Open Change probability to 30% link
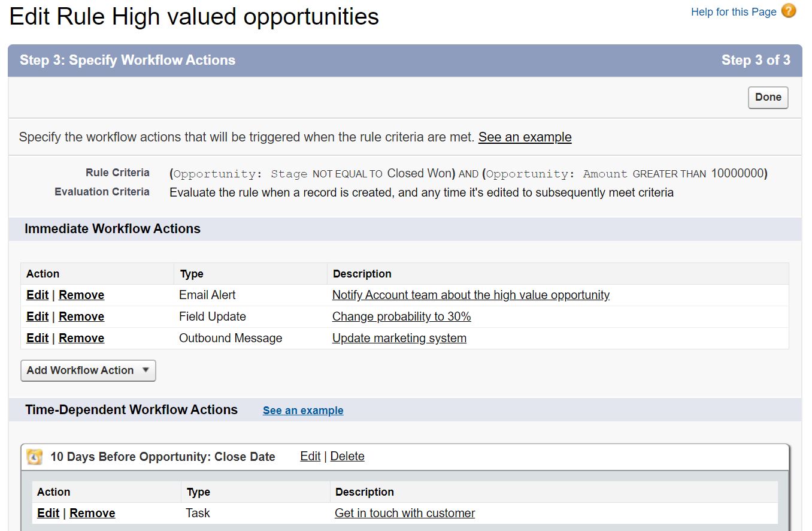 point(401,316)
